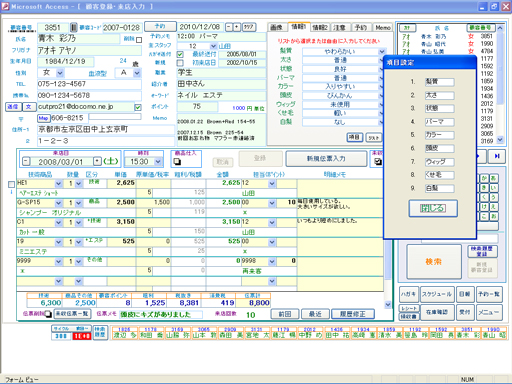
Task: Click the え kana key button
Action: 493,207
